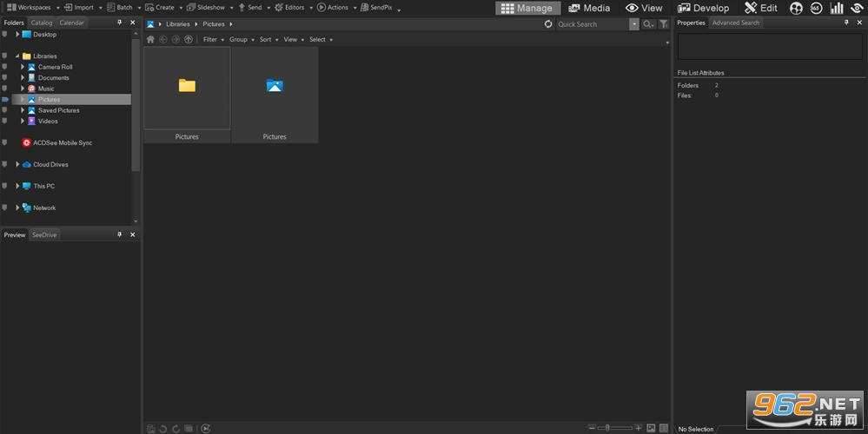Go to the home folder icon
The height and width of the screenshot is (434, 868).
[150, 39]
